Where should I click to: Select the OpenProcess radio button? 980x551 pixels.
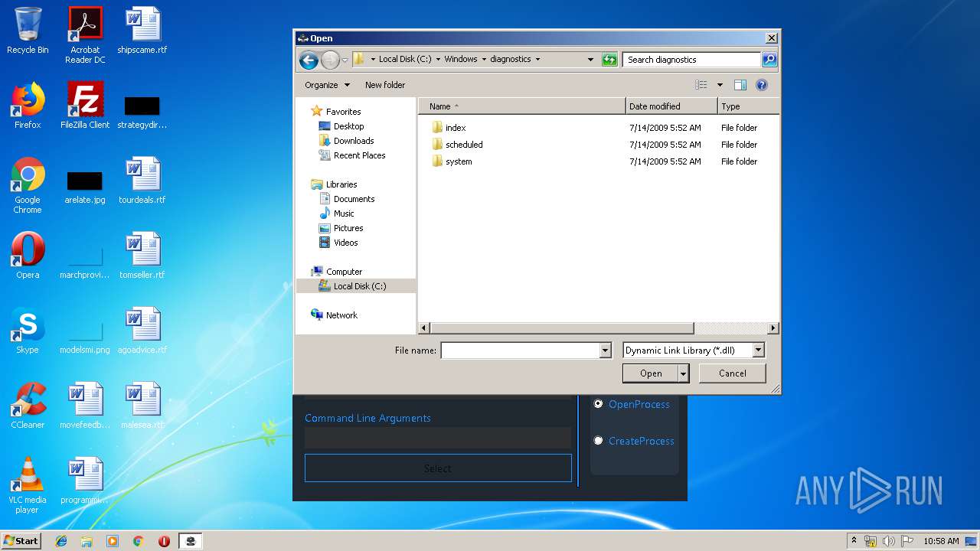click(599, 404)
